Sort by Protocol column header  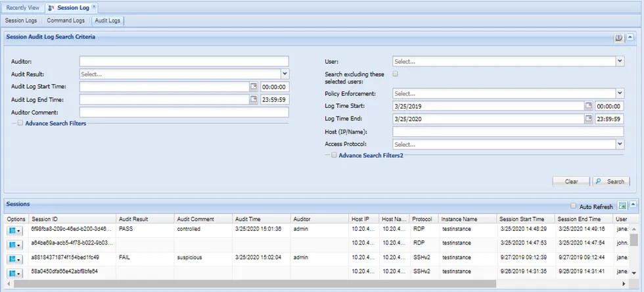[424, 219]
